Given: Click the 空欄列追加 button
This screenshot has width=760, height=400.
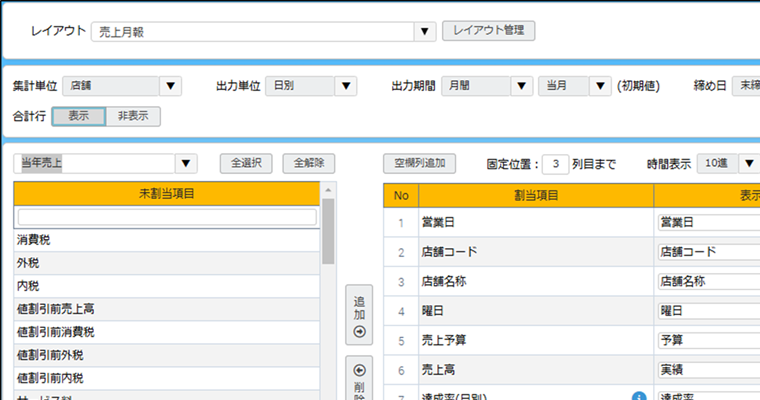Looking at the screenshot, I should [420, 163].
